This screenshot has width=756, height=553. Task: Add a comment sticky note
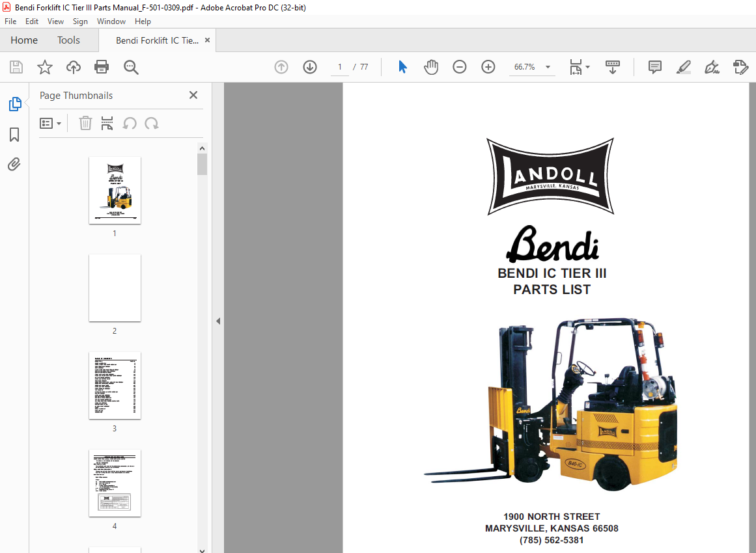[x=655, y=67]
